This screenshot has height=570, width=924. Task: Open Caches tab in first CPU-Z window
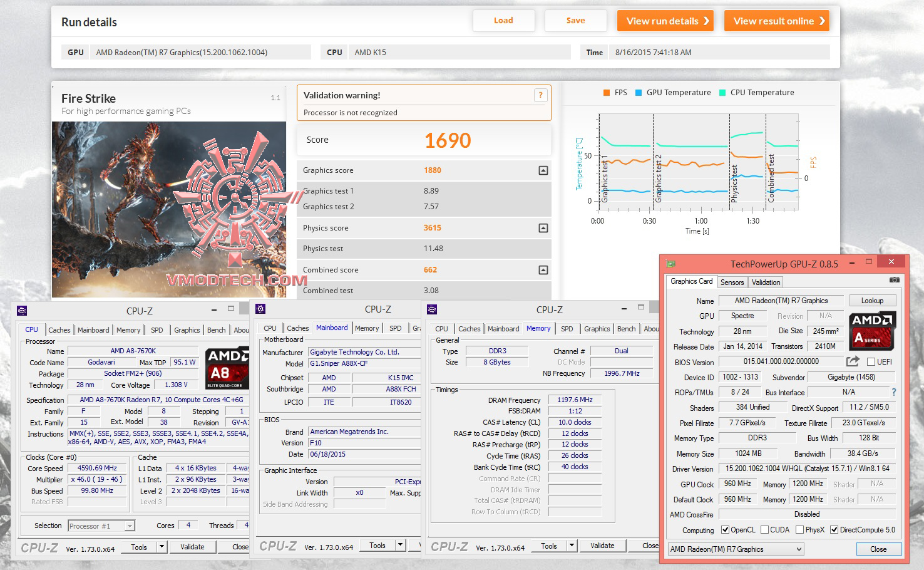tap(59, 330)
